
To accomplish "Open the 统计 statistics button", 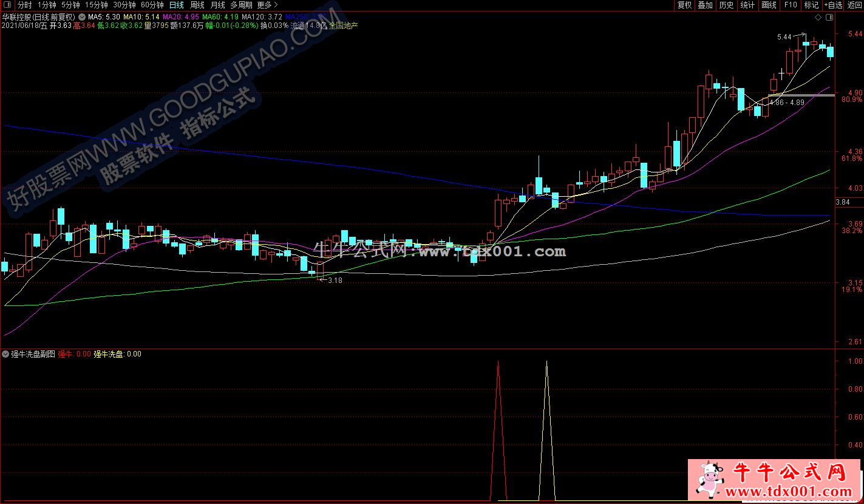I will [x=747, y=5].
